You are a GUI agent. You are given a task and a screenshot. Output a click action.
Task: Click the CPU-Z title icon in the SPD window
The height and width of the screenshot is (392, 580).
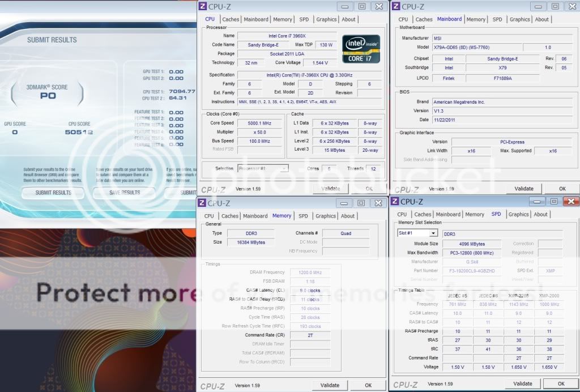pyautogui.click(x=395, y=201)
